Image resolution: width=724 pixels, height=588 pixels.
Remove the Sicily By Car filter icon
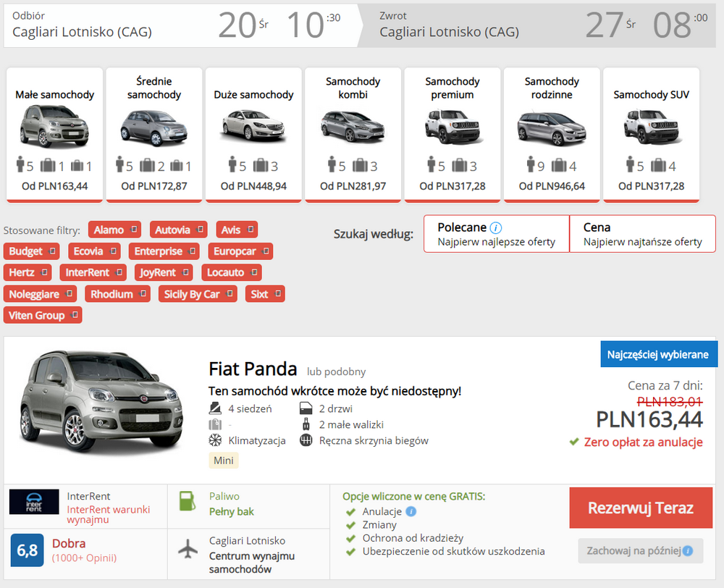(x=230, y=293)
